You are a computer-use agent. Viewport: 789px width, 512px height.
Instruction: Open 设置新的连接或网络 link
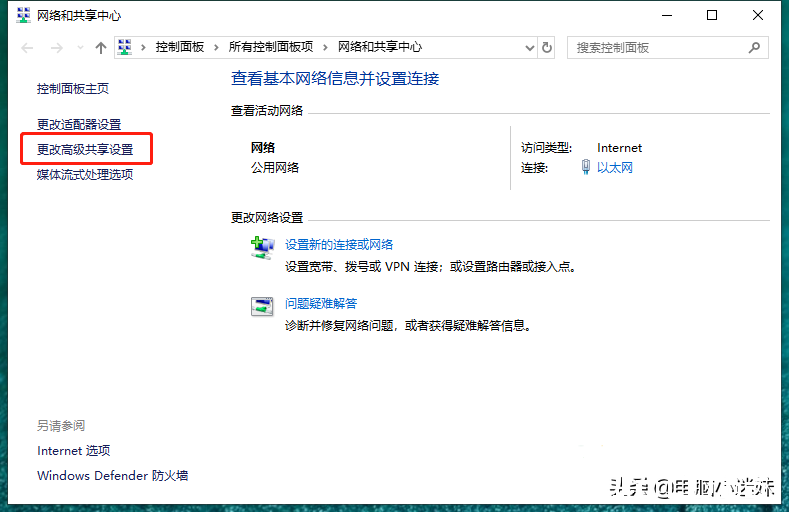[x=339, y=245]
